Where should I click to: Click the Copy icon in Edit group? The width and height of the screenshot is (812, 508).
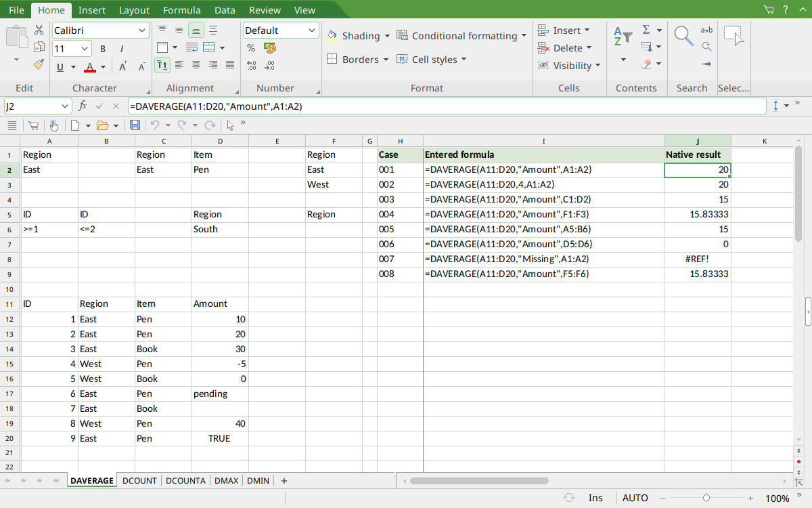click(39, 47)
